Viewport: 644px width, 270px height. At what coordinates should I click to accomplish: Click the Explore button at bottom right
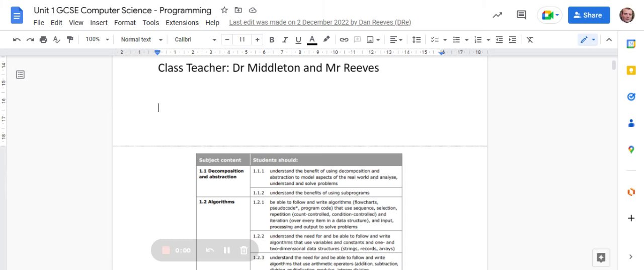pyautogui.click(x=601, y=257)
